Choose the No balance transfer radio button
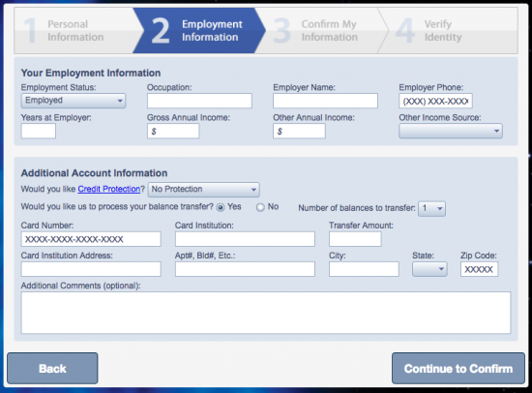The height and width of the screenshot is (393, 532). tap(260, 207)
